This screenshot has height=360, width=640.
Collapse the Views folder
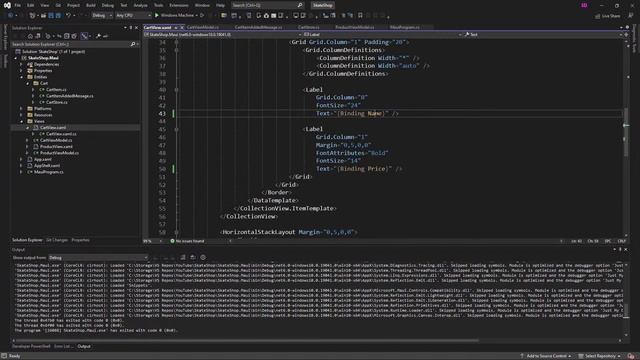pos(21,121)
